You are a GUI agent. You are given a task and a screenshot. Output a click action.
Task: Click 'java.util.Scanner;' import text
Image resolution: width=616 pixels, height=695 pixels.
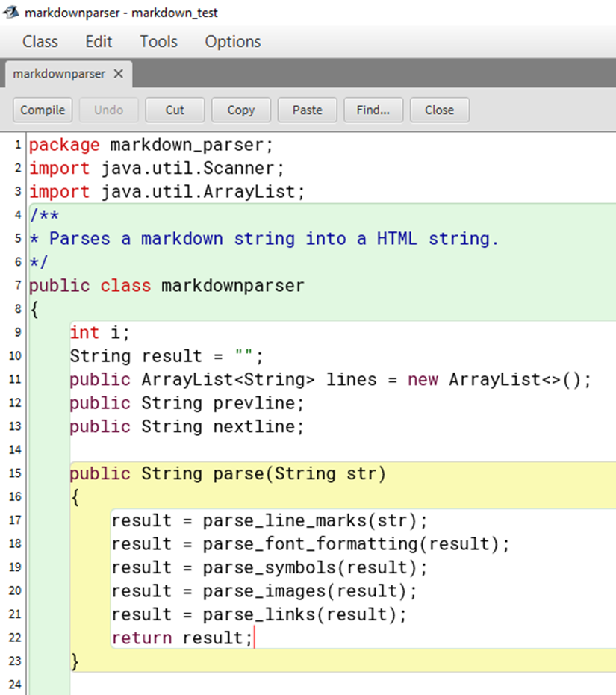point(193,169)
